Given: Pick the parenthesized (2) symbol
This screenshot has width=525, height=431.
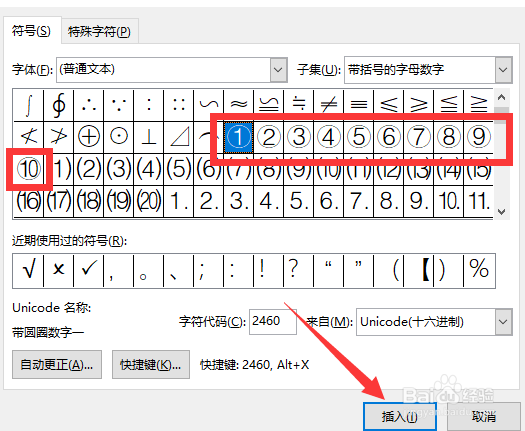Looking at the screenshot, I should tap(89, 169).
